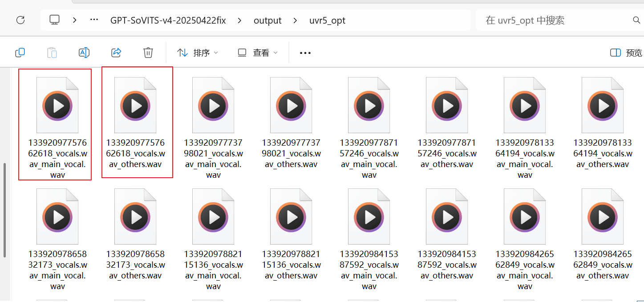Screen dimensions: 644x302
Task: Click the Share toolbar icon
Action: point(116,53)
